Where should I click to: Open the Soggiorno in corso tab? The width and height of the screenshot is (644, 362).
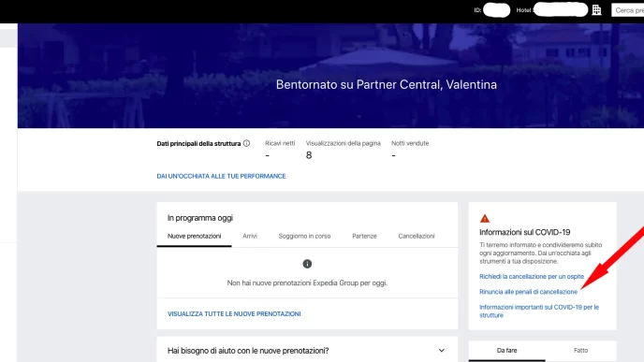pyautogui.click(x=304, y=236)
